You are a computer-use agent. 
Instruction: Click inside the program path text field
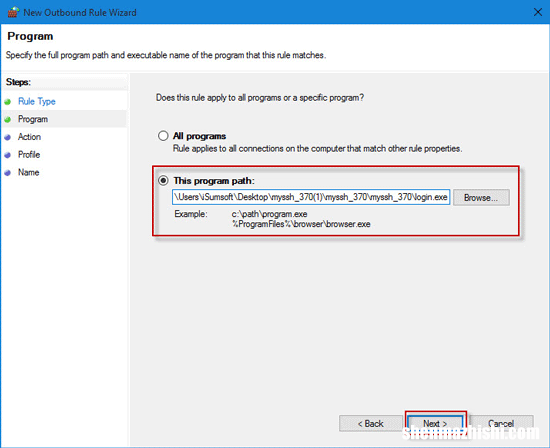311,197
